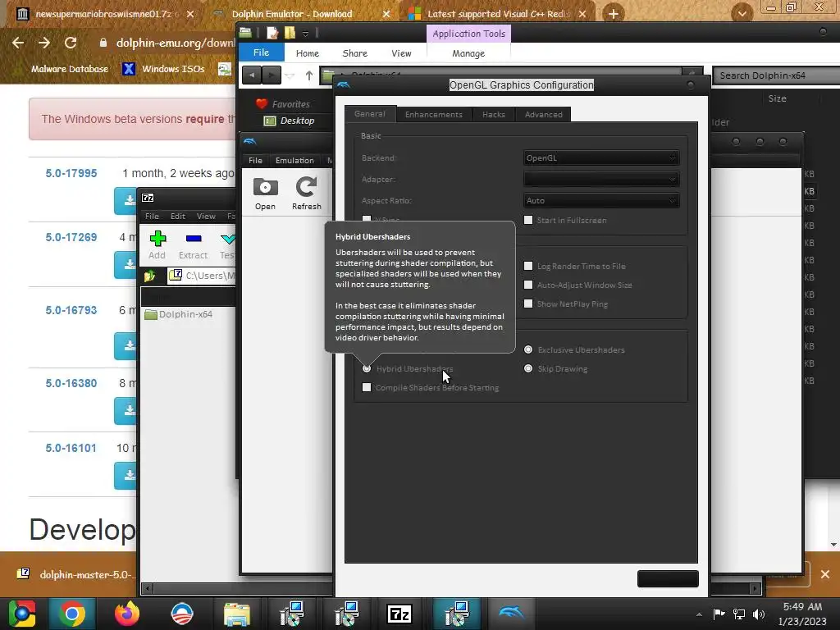This screenshot has height=630, width=840.
Task: Click the Windows ISOs bookmark X icon
Action: tap(128, 69)
